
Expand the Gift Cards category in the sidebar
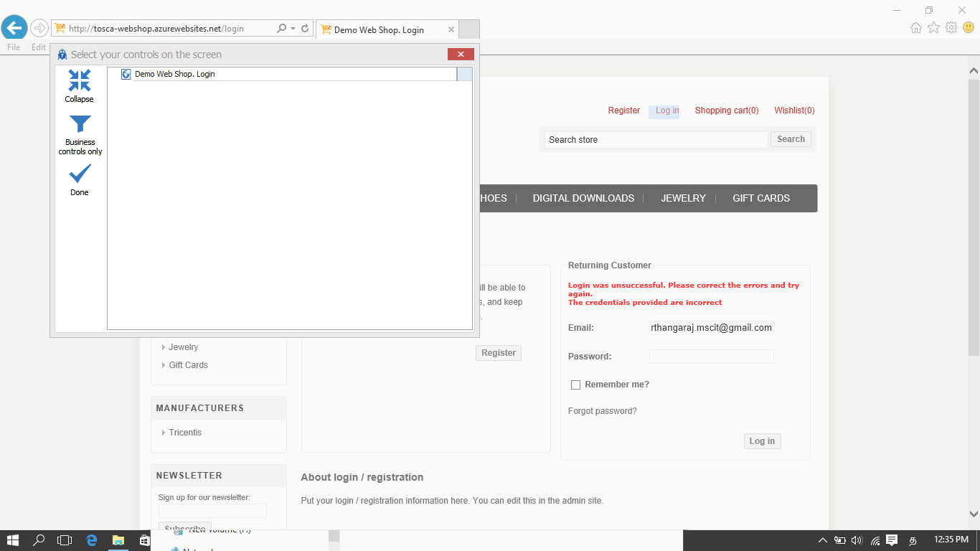coord(189,364)
